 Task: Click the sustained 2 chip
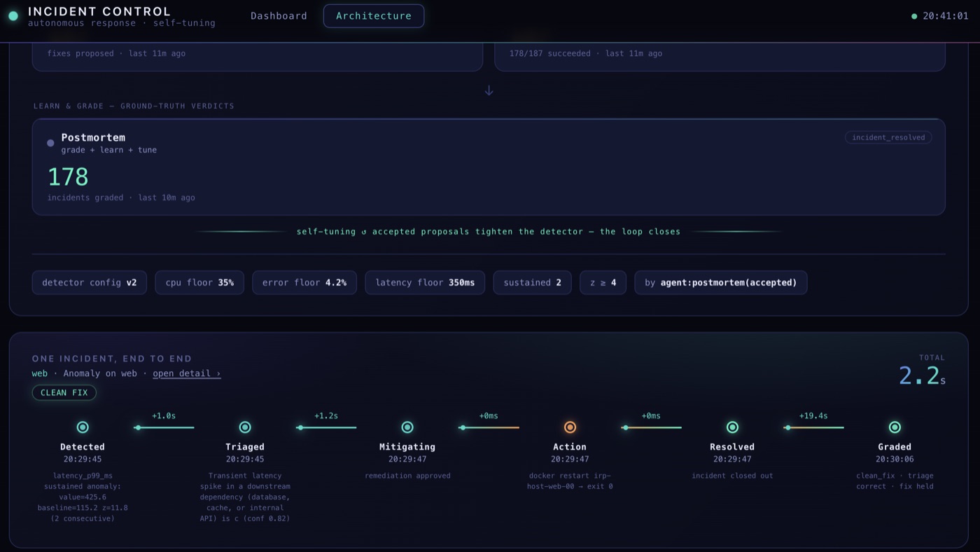(532, 283)
